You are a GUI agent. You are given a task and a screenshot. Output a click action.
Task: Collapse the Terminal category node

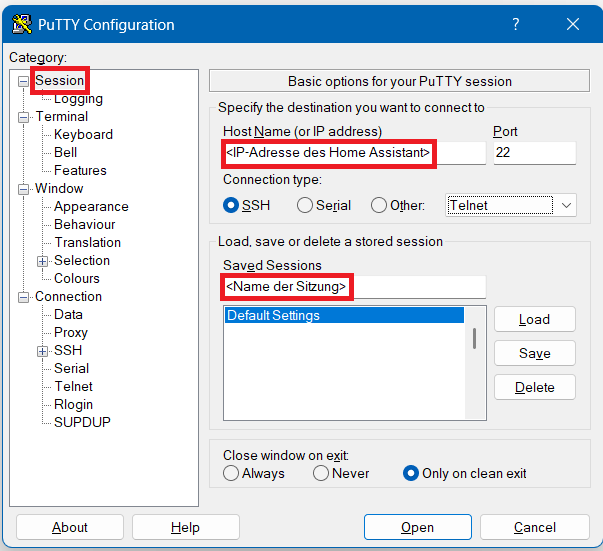[24, 117]
